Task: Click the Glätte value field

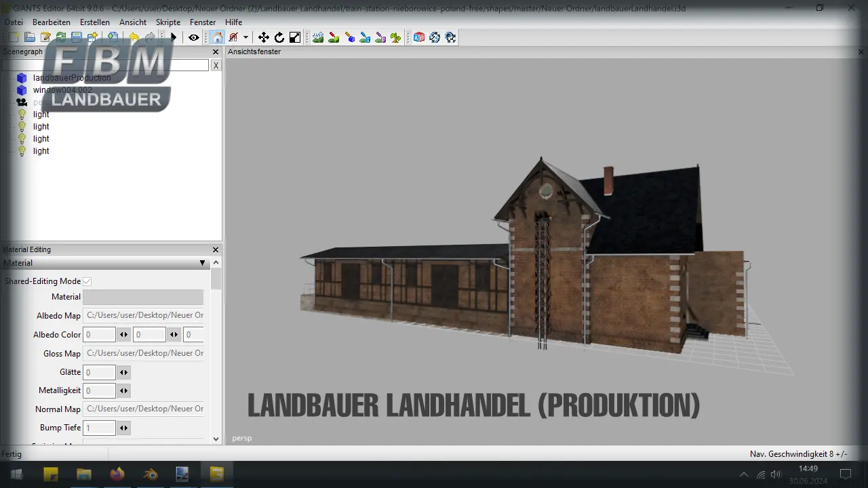Action: point(99,372)
